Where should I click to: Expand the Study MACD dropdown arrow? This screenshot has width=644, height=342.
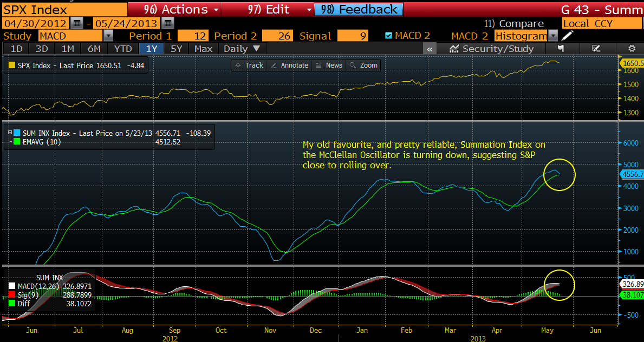[108, 36]
